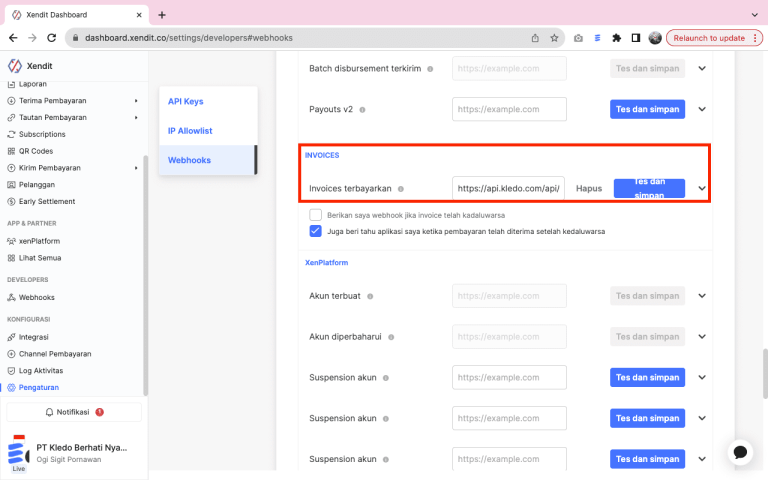Screen dimensions: 768x480
Task: Click info icon next to Akun terbuat
Action: (370, 296)
